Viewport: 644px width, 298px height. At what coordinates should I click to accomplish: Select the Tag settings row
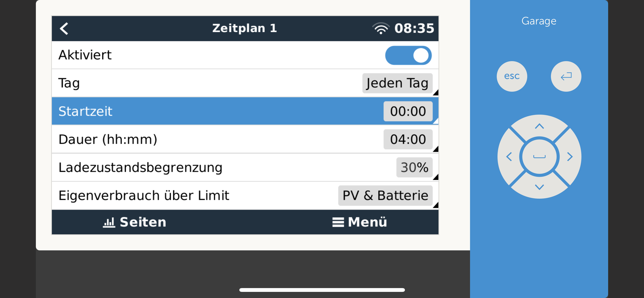245,83
